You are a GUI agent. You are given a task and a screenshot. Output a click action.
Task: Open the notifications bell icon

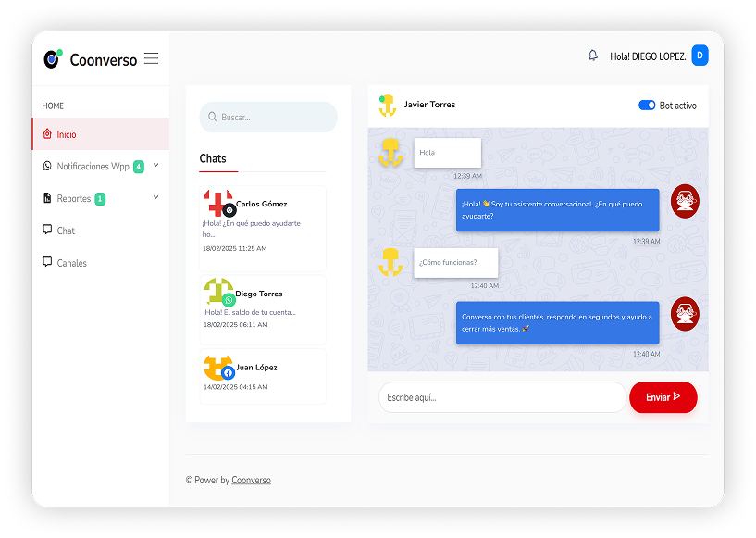593,56
